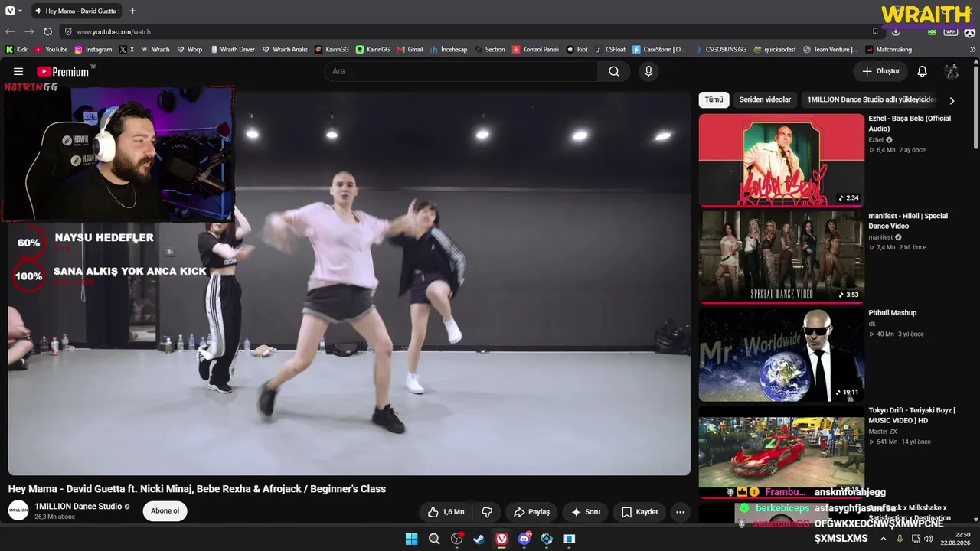Open Tokyo Drift Teriyaki Boyz thumbnail

tap(781, 452)
